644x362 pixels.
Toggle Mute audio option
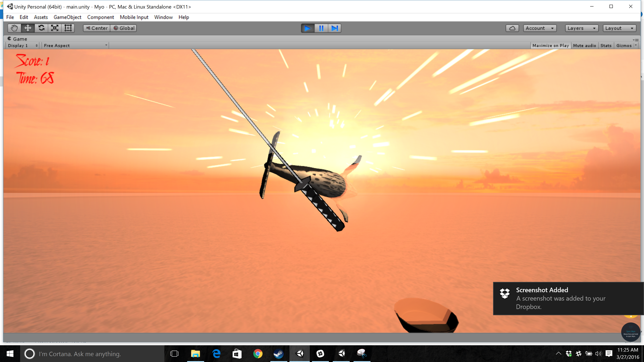pyautogui.click(x=584, y=45)
